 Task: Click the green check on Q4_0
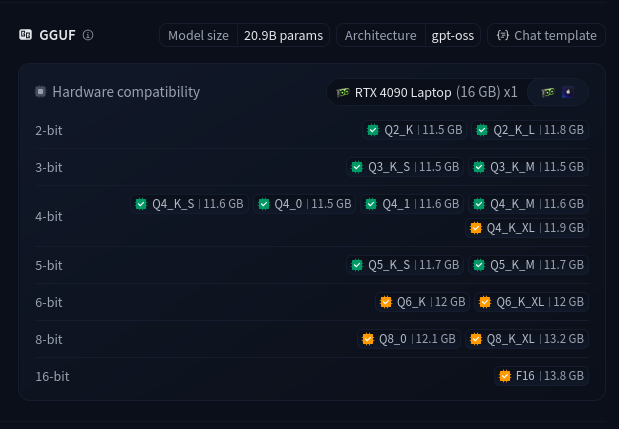[x=264, y=204]
